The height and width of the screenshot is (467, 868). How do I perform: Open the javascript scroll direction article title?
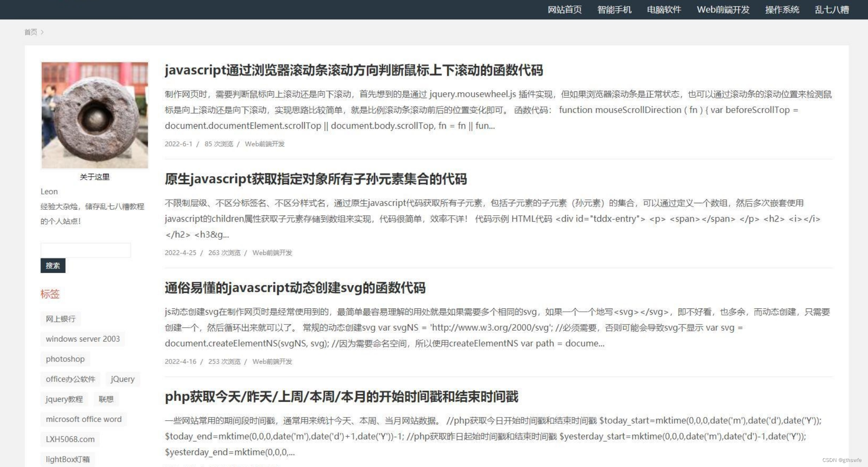point(354,70)
